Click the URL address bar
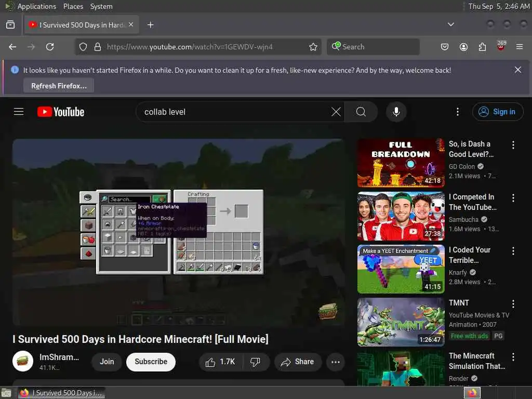The image size is (532, 399). click(198, 47)
